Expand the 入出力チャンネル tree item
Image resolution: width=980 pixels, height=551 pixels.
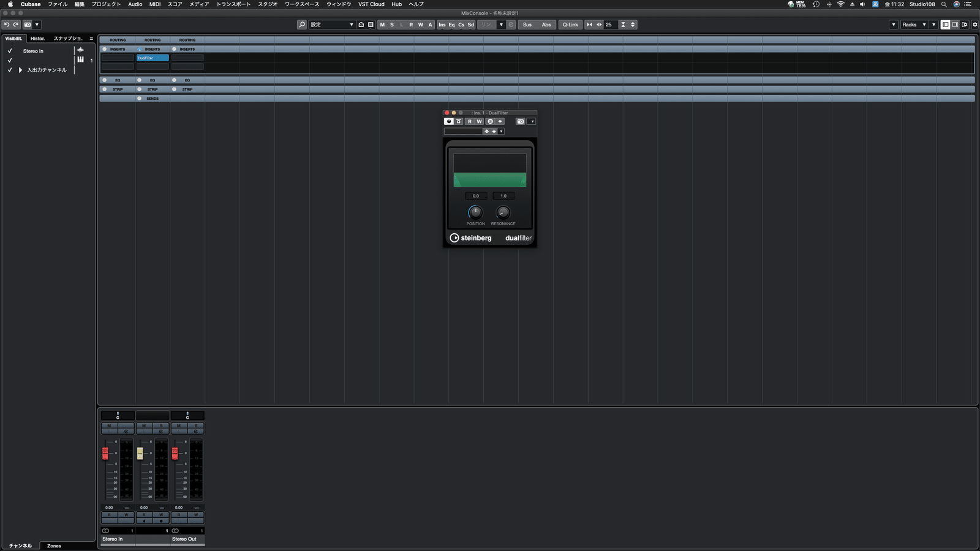tap(20, 70)
